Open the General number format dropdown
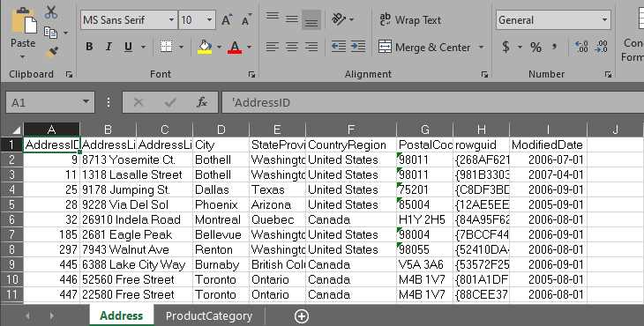The height and width of the screenshot is (326, 644). (604, 19)
